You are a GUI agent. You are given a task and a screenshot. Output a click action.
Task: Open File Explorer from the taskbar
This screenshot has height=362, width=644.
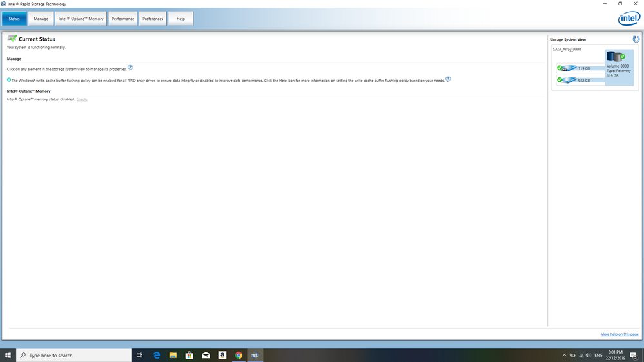click(x=173, y=355)
